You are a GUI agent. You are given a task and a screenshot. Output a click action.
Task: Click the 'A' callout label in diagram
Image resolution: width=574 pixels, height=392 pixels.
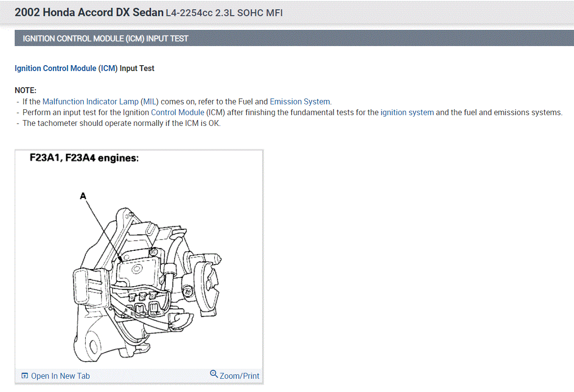83,196
